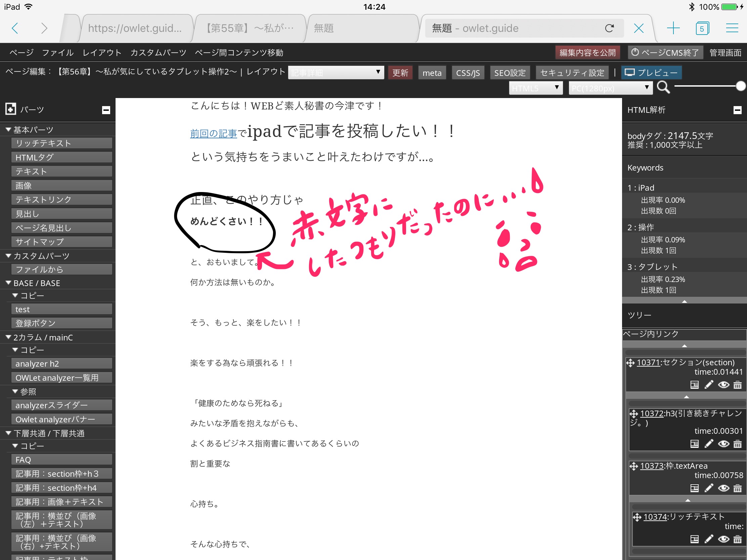Click the magnifier zoom icon
This screenshot has width=747, height=560.
click(663, 87)
